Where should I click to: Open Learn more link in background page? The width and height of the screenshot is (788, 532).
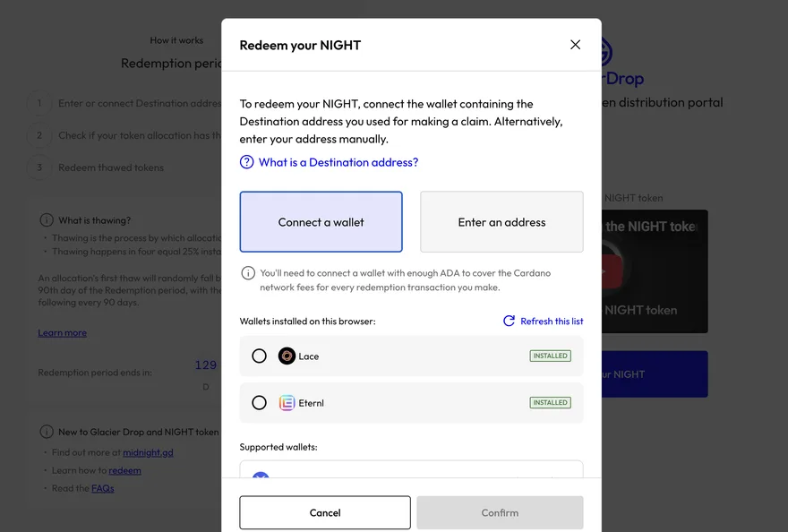pyautogui.click(x=63, y=333)
